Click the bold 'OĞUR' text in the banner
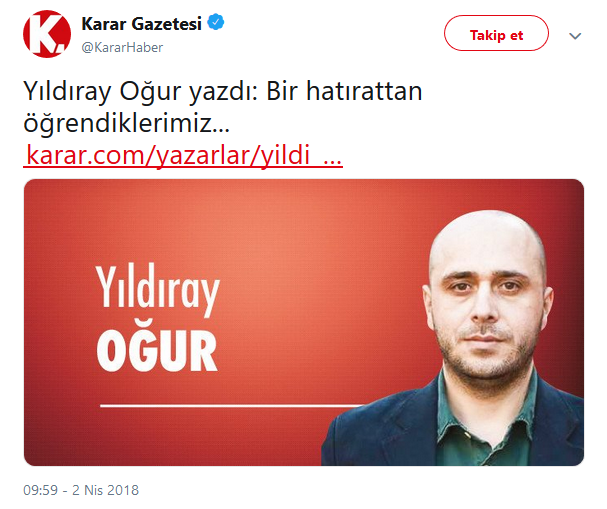This screenshot has width=607, height=509. pyautogui.click(x=157, y=349)
